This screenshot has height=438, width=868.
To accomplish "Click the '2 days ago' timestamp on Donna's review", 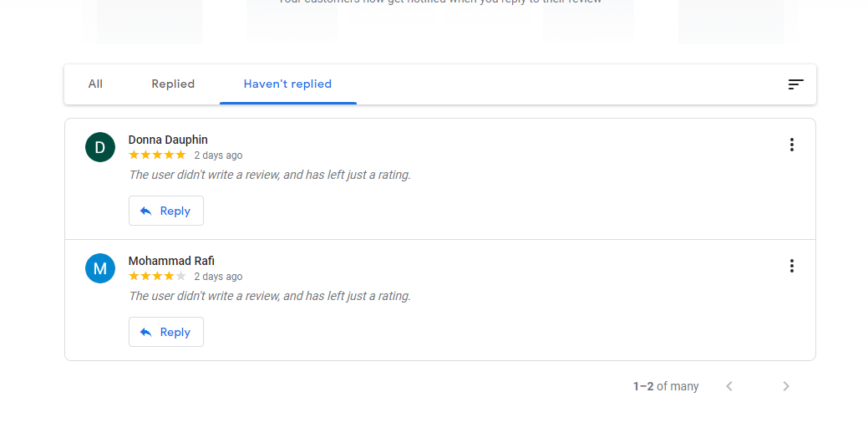I will point(218,155).
